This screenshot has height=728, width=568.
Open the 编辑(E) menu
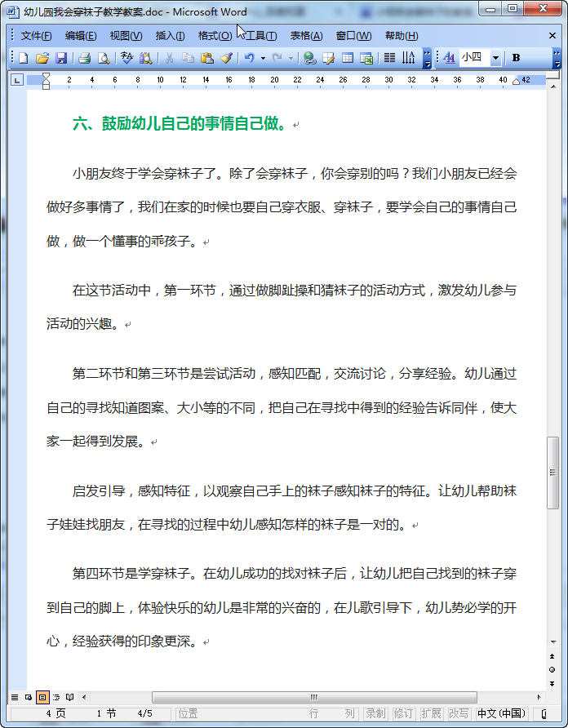click(81, 36)
